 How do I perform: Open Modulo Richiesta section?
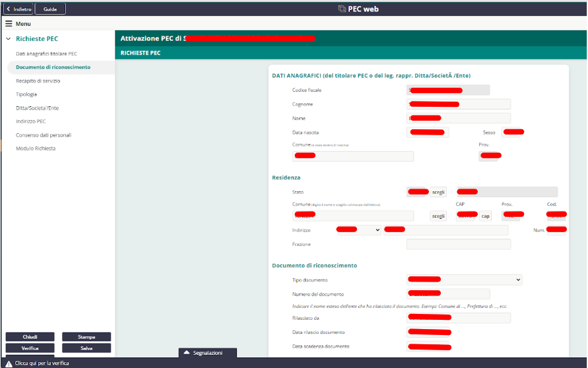tap(36, 148)
